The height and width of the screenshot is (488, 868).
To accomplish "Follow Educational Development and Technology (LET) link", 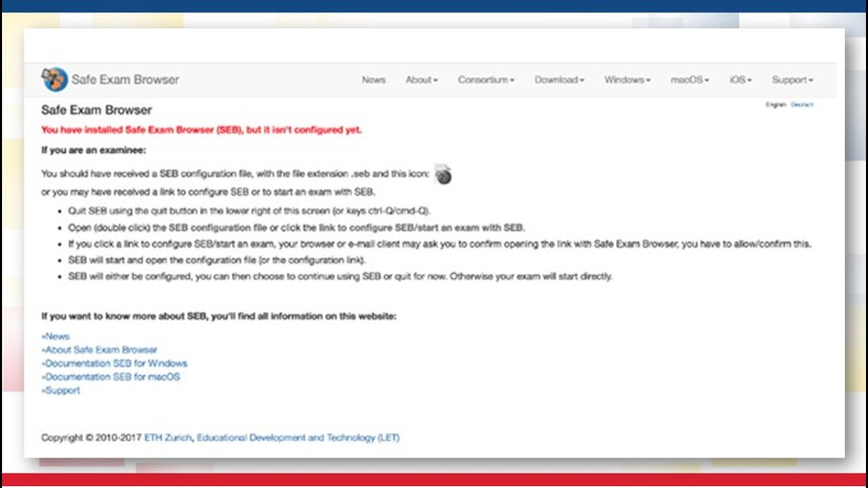I will pyautogui.click(x=298, y=438).
